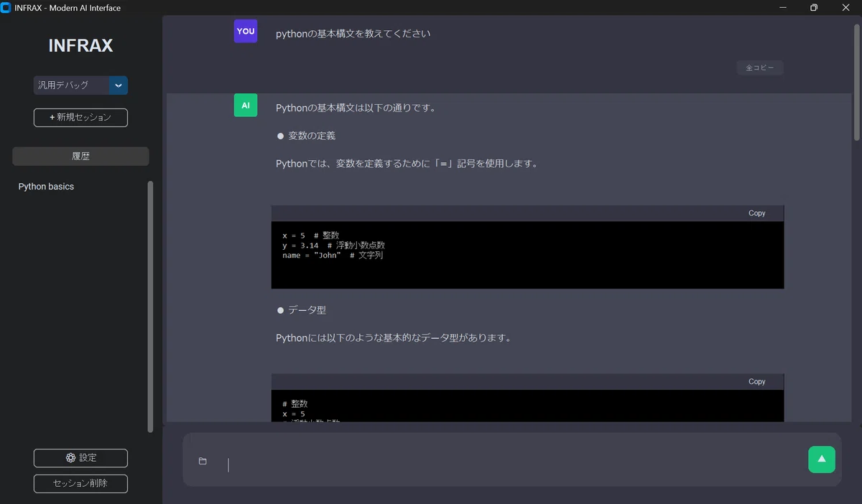This screenshot has height=504, width=862.
Task: Click the green AI avatar badge
Action: point(246,106)
